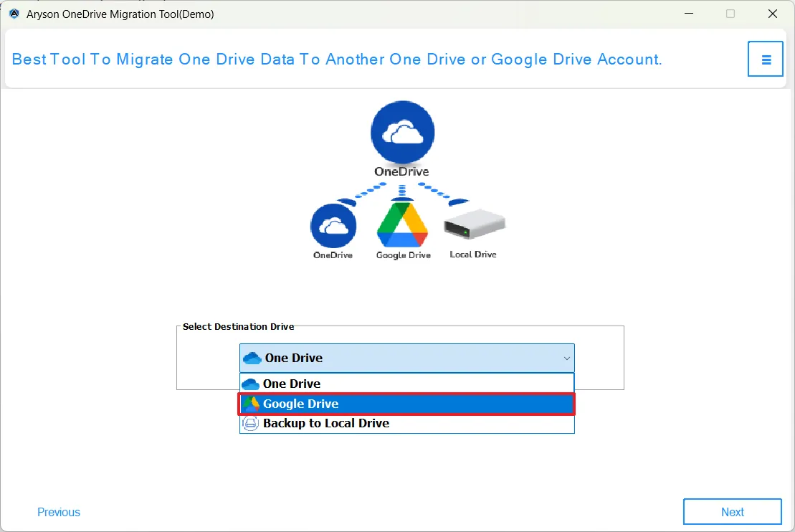Viewport: 795px width, 532px height.
Task: Choose One Drive from the dropdown list
Action: [x=292, y=384]
